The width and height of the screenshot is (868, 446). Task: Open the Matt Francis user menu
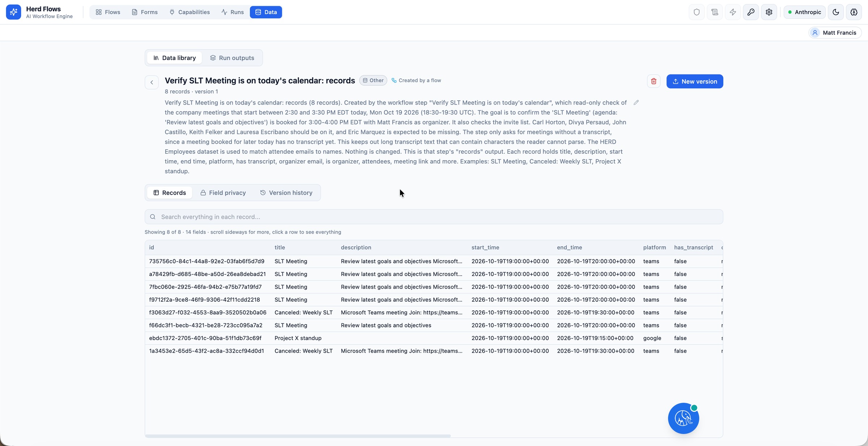[835, 33]
